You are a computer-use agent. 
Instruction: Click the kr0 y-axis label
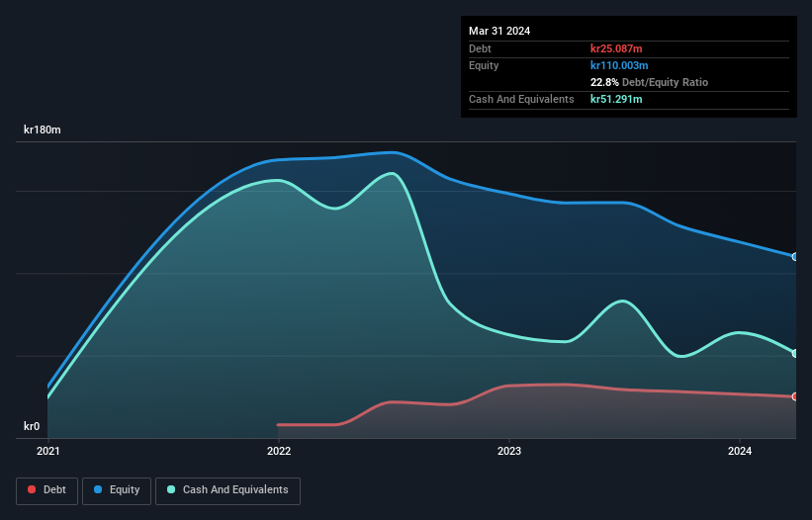coord(32,426)
